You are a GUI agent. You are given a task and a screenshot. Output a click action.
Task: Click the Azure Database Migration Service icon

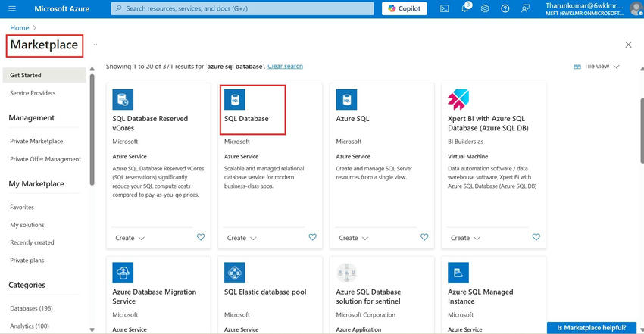tap(123, 273)
